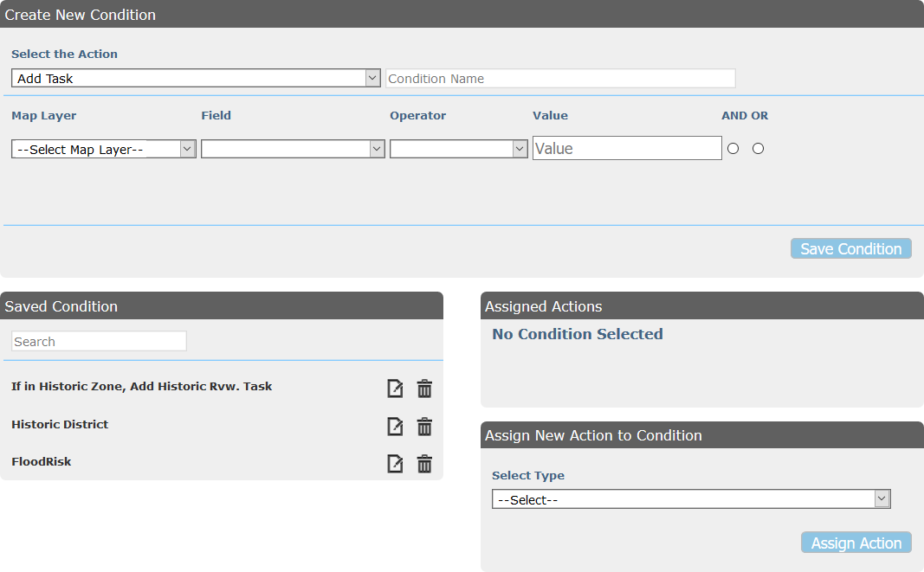Image resolution: width=924 pixels, height=572 pixels.
Task: Open the Select Type dropdown
Action: click(x=691, y=498)
